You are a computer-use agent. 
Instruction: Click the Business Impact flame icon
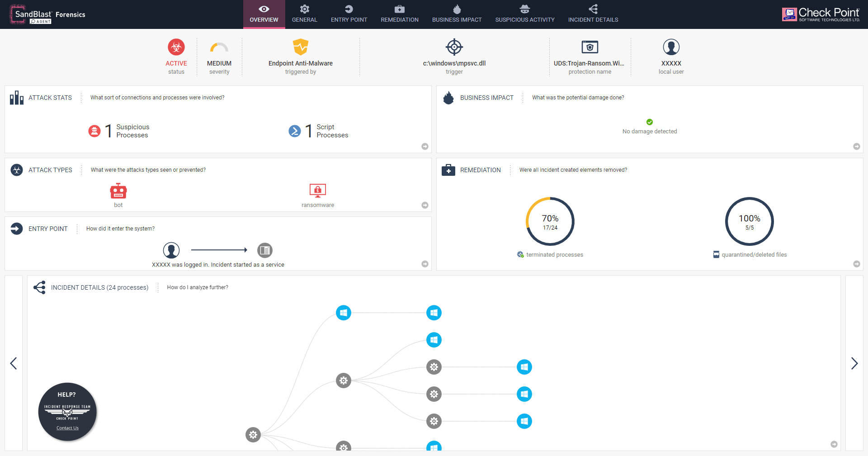[x=448, y=98]
